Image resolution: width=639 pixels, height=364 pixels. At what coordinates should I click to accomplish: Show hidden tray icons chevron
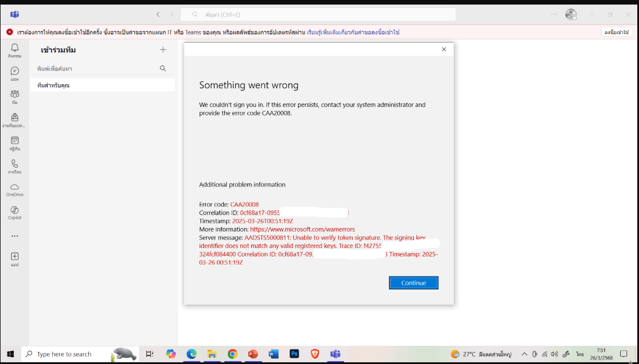point(524,354)
